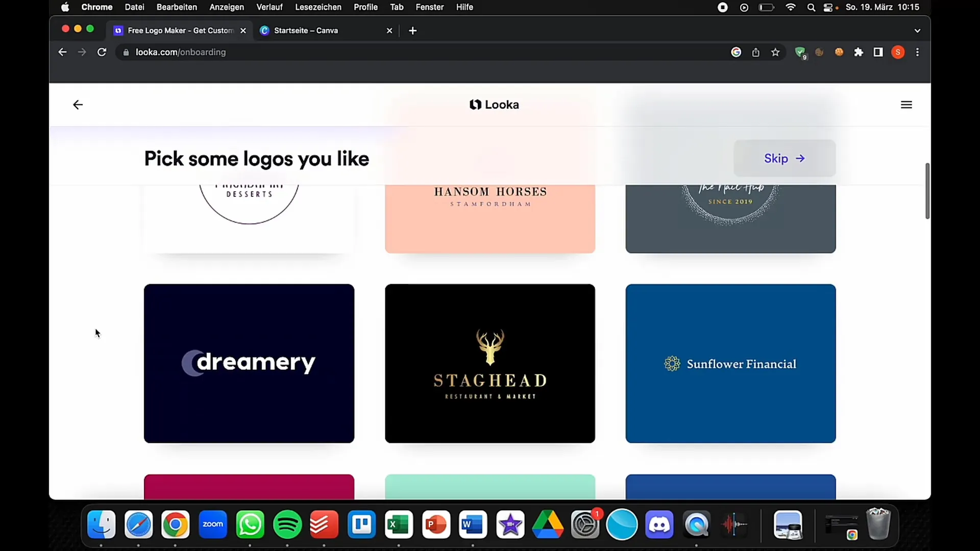Open the Bearbeiten menu
The height and width of the screenshot is (551, 980).
(x=177, y=7)
